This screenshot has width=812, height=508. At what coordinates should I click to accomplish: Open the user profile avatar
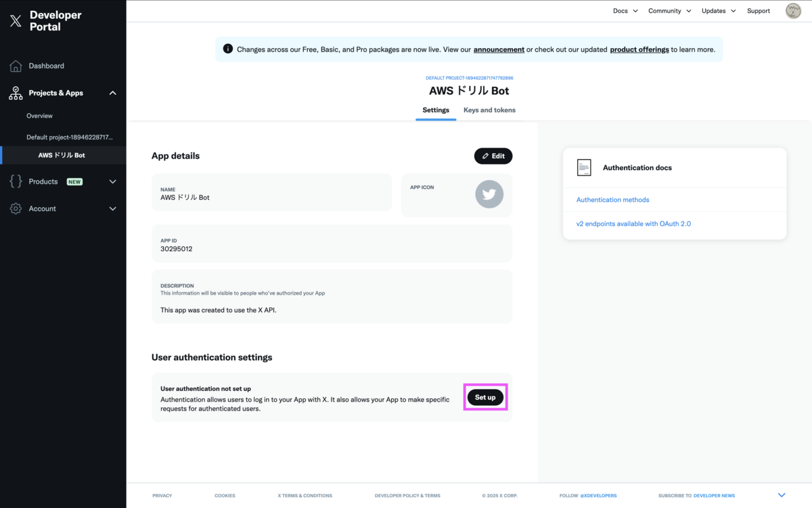[x=793, y=11]
